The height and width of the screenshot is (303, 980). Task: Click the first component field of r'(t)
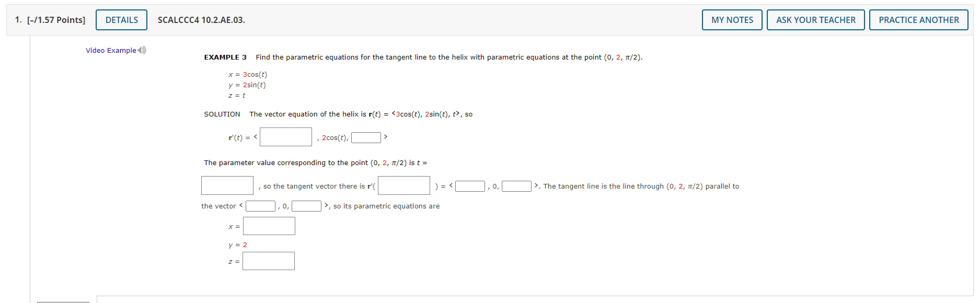(285, 136)
